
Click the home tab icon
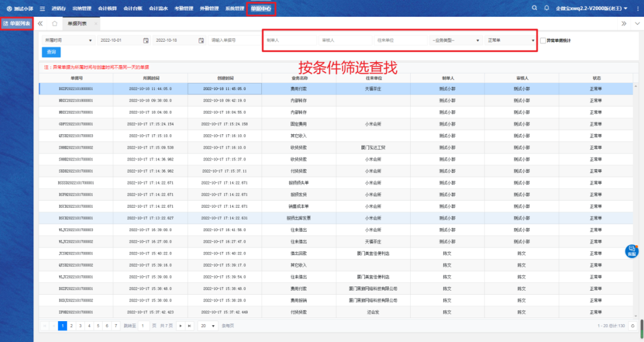pyautogui.click(x=55, y=23)
